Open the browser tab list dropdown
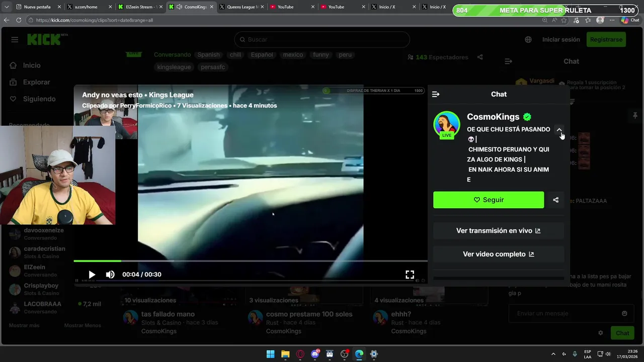 [7, 7]
